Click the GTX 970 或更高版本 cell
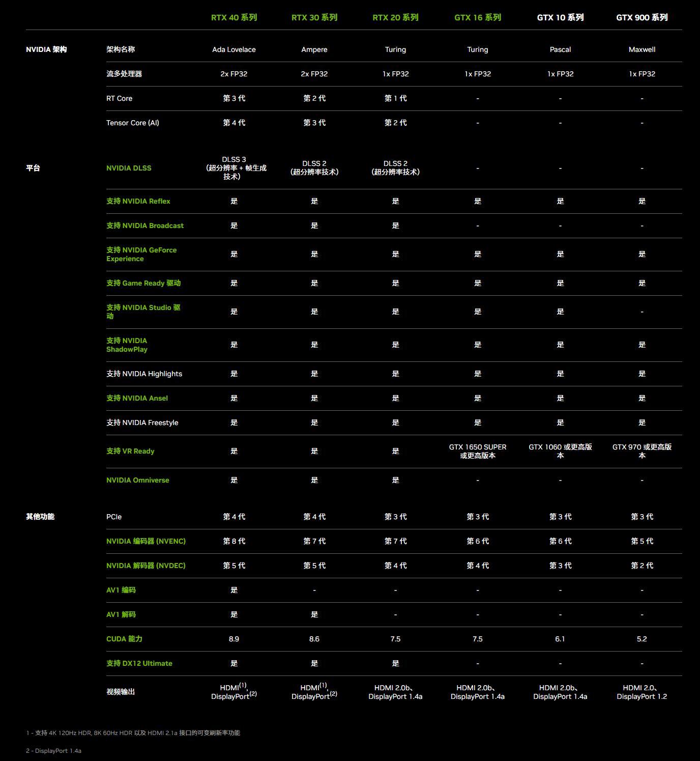This screenshot has width=700, height=761. [x=642, y=451]
